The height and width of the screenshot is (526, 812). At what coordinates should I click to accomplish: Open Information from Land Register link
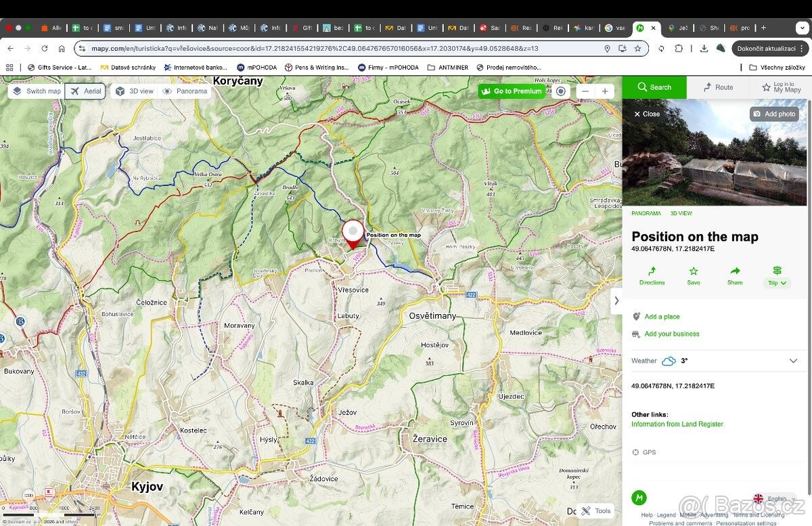click(x=677, y=424)
